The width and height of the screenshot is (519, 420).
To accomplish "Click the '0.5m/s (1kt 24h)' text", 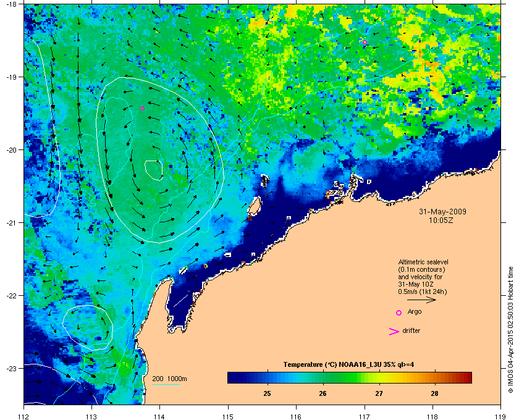I will [x=423, y=292].
